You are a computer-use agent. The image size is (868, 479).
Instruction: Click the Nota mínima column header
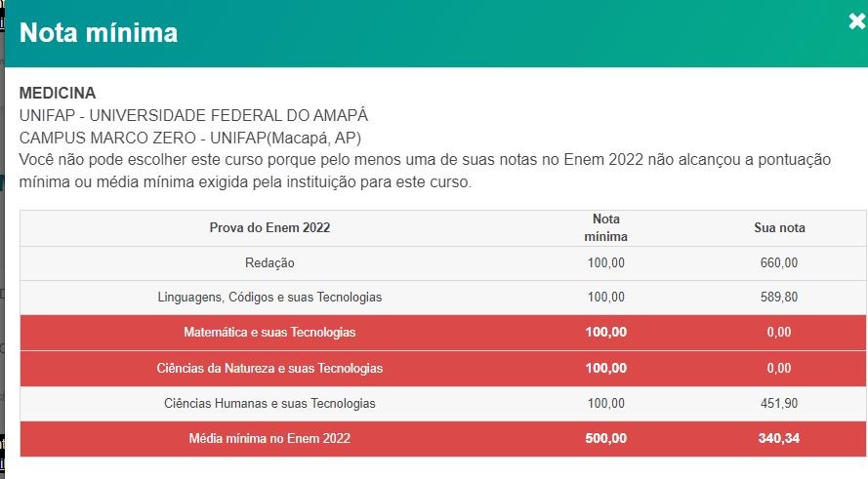tap(605, 228)
